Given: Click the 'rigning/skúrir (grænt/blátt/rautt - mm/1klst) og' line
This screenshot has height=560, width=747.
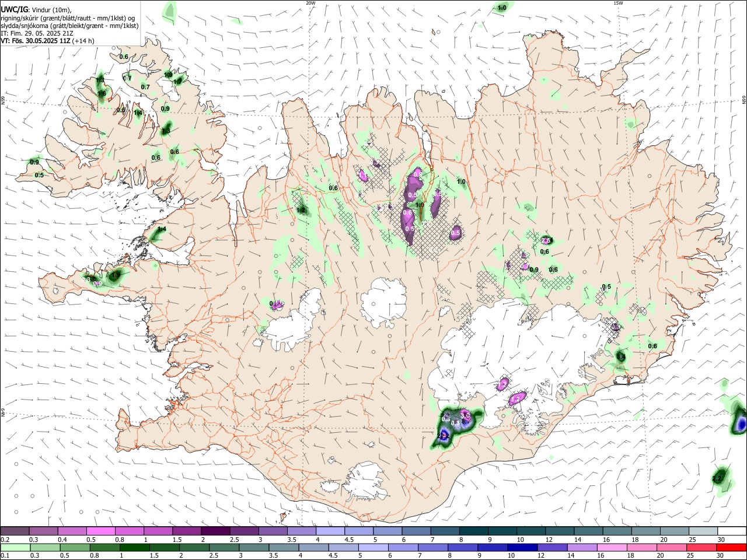Looking at the screenshot, I should pyautogui.click(x=68, y=18).
